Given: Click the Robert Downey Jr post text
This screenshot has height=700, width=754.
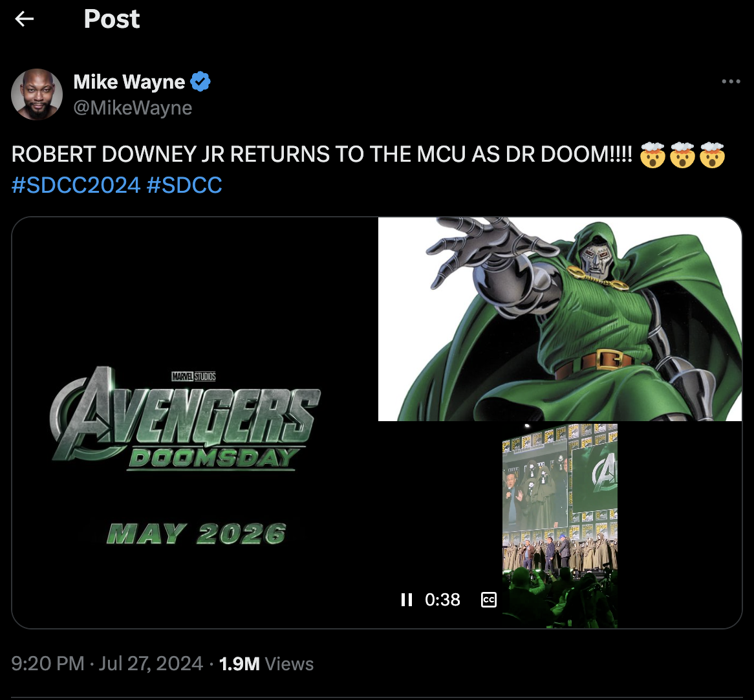Looking at the screenshot, I should [x=321, y=156].
